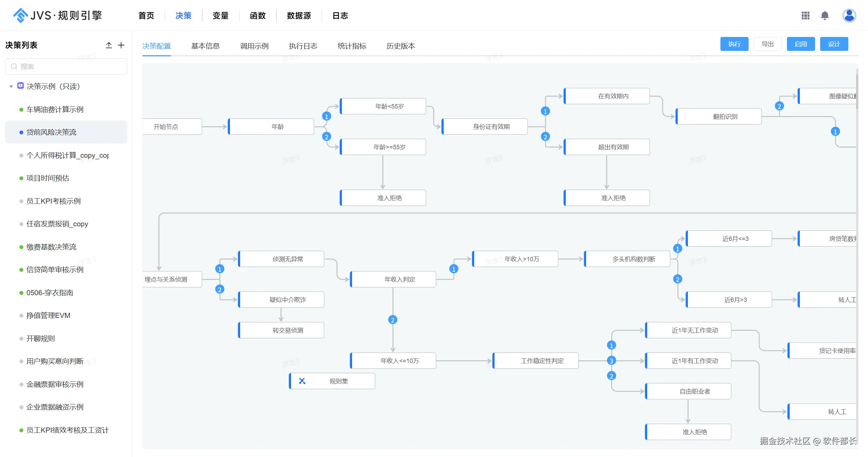Select 车辆油费计算示例 in the list
This screenshot has width=868, height=457.
(x=55, y=109)
